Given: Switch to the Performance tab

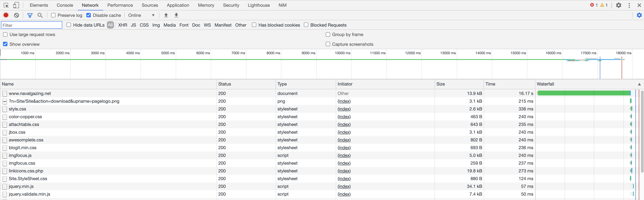Looking at the screenshot, I should click(120, 5).
